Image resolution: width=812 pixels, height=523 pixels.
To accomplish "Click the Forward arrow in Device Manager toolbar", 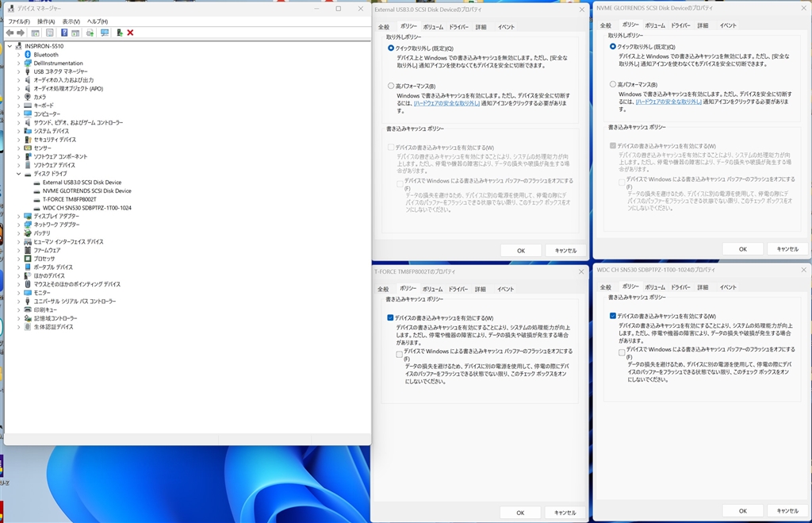I will pos(21,33).
